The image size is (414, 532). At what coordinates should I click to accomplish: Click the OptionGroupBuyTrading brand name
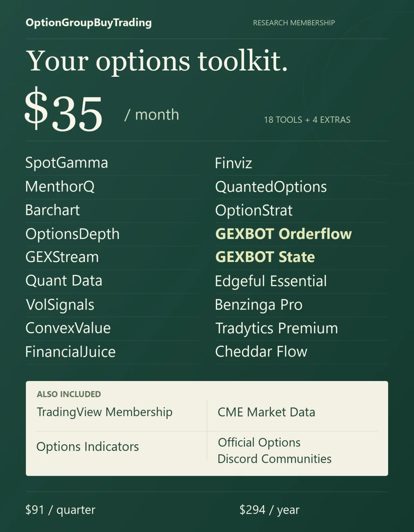(x=88, y=23)
